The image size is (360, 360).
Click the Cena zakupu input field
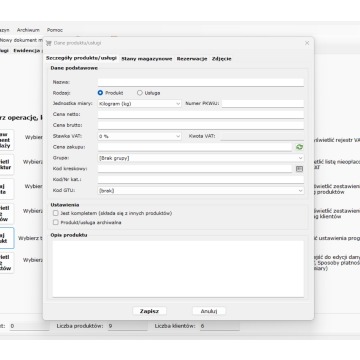point(195,147)
